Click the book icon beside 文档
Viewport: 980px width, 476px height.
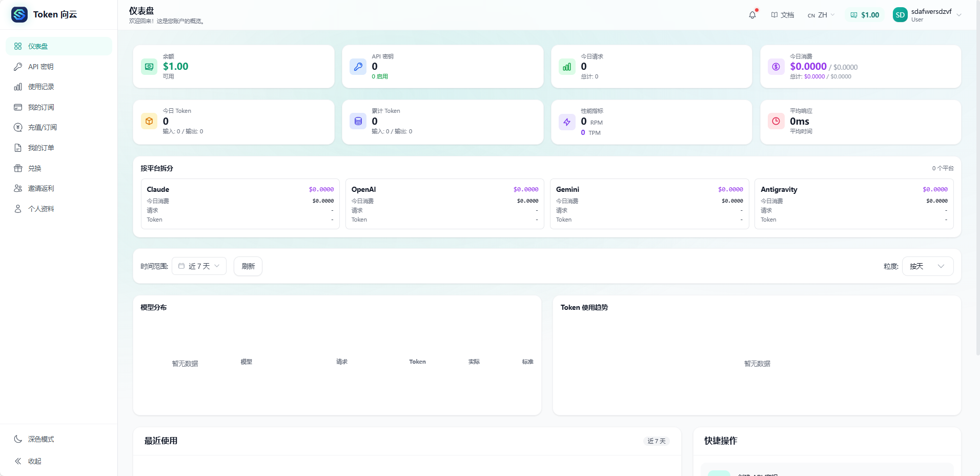click(x=774, y=15)
